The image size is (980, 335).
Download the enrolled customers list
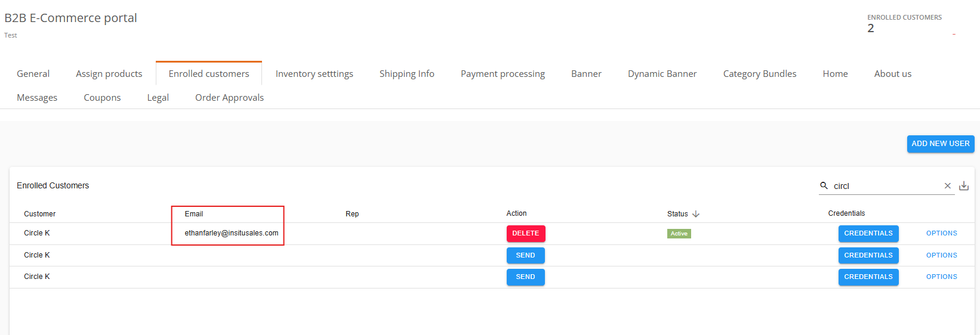(964, 186)
